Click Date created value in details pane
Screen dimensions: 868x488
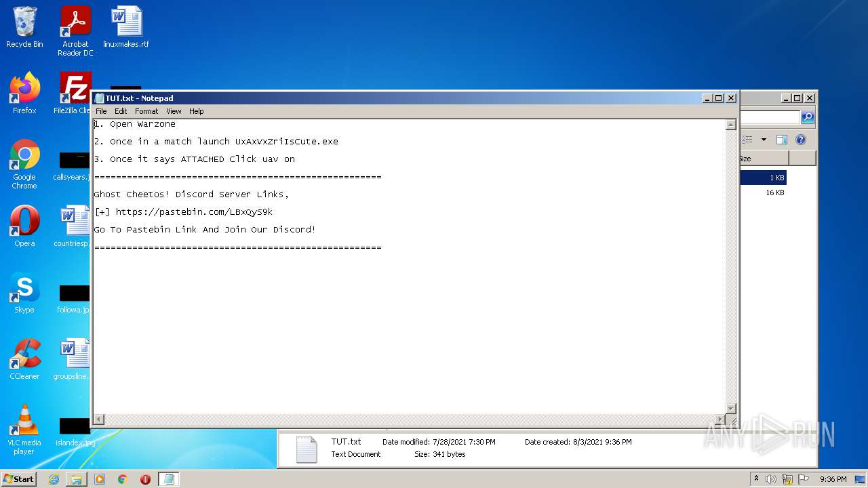pos(602,442)
